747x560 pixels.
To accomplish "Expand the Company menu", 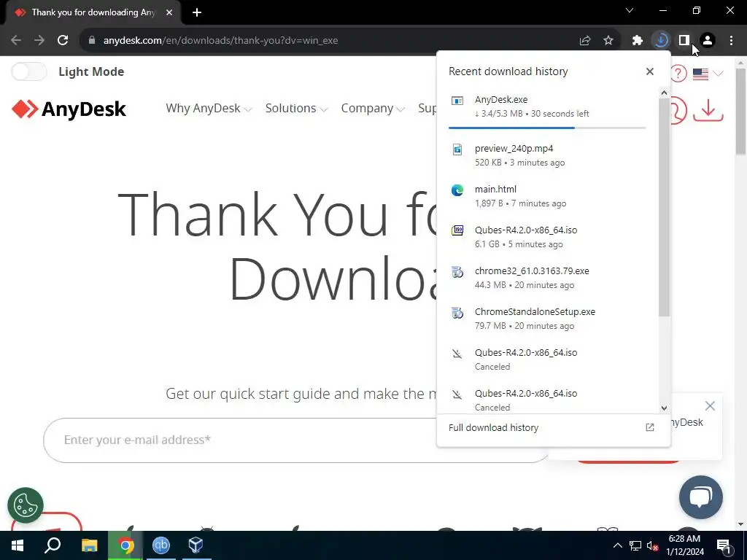I will click(373, 109).
